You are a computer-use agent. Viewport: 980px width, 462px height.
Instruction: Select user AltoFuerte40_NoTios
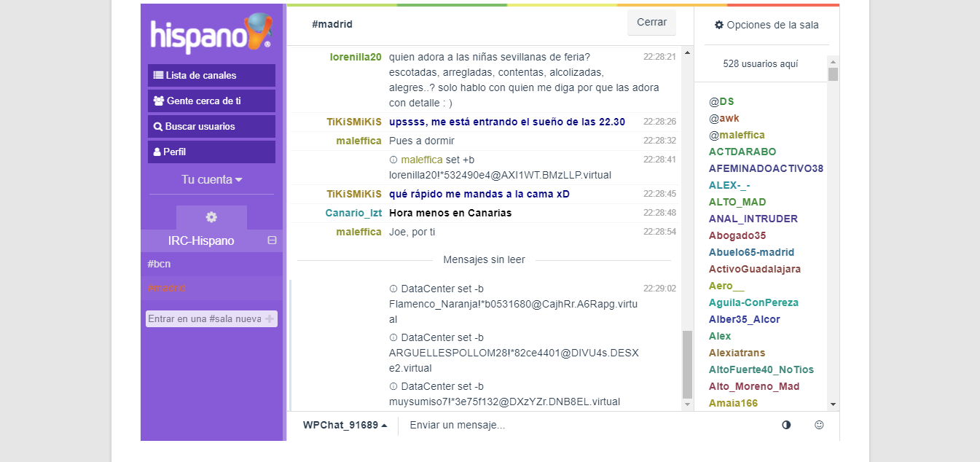point(761,369)
